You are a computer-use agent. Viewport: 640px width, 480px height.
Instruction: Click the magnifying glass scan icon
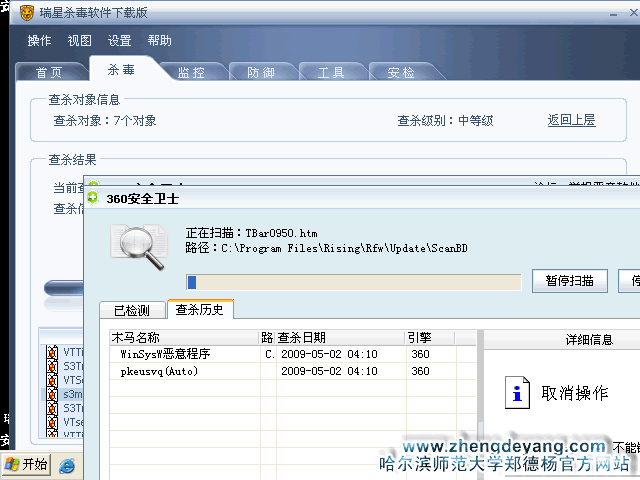[140, 246]
